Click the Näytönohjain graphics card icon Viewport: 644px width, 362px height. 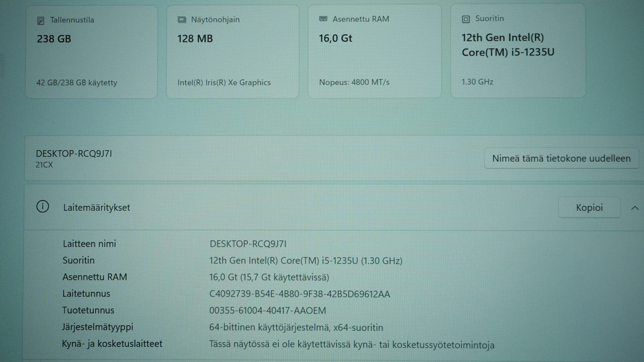click(x=182, y=20)
